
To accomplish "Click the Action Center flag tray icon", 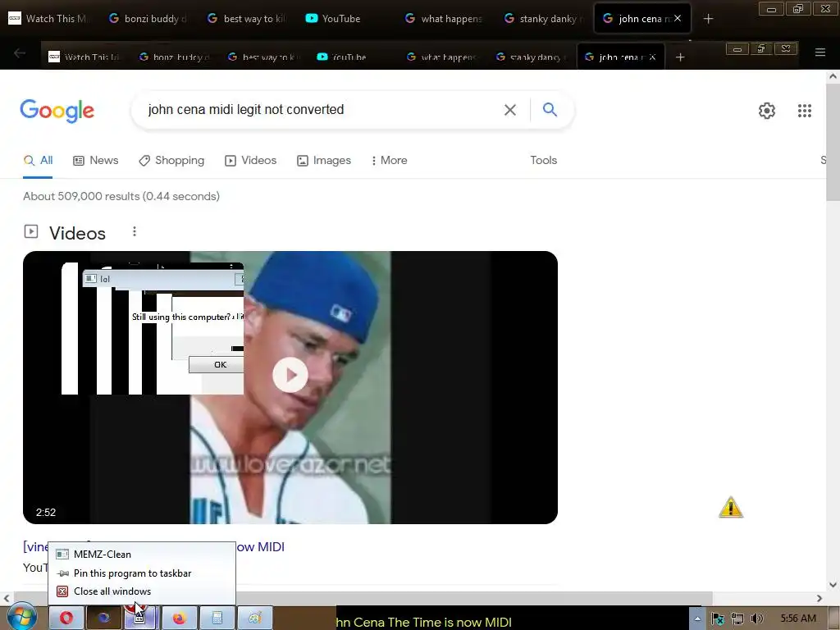I will (718, 619).
